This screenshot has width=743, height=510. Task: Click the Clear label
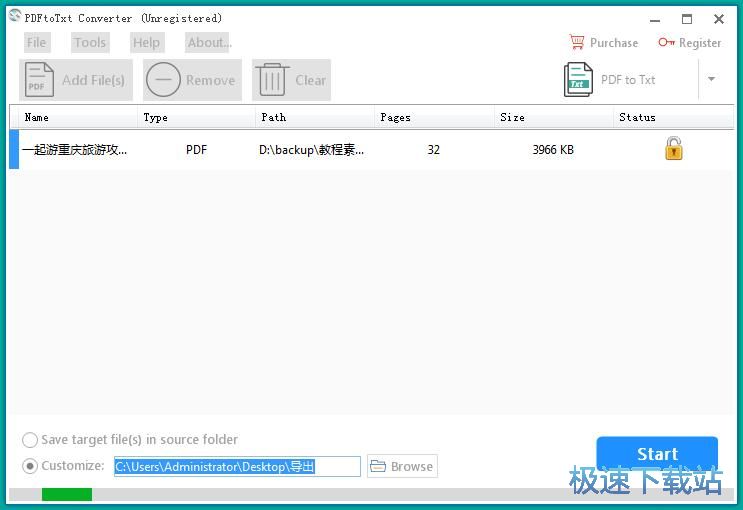(310, 80)
